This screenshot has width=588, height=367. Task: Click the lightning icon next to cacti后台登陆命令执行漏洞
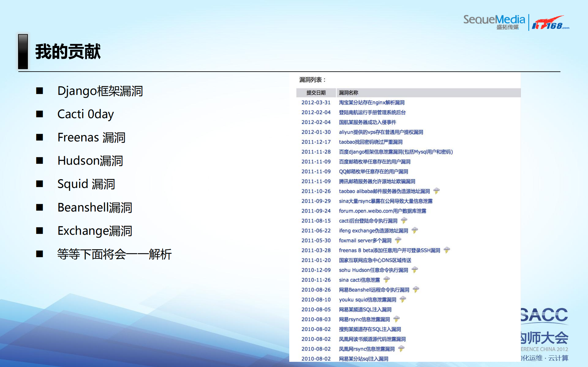[404, 221]
